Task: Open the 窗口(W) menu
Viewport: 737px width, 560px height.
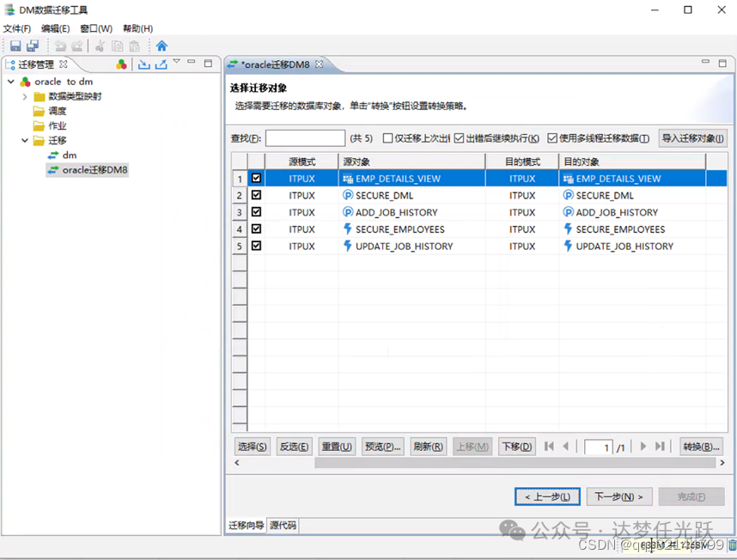Action: coord(96,28)
